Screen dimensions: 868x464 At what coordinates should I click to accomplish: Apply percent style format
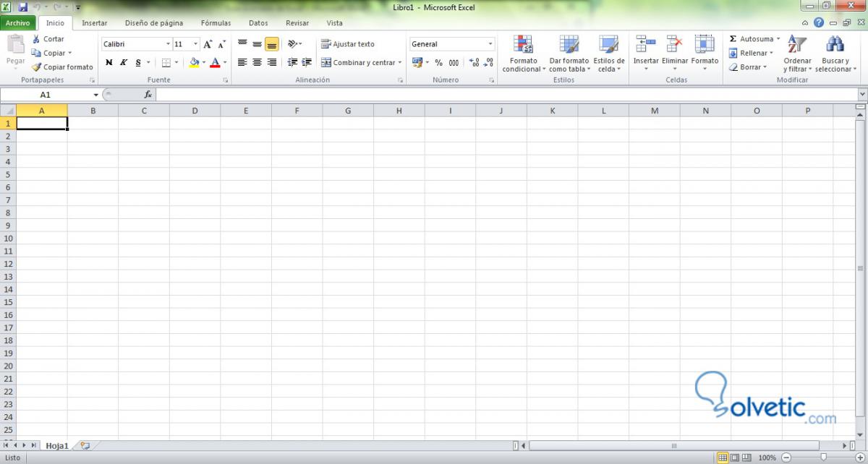pyautogui.click(x=438, y=63)
